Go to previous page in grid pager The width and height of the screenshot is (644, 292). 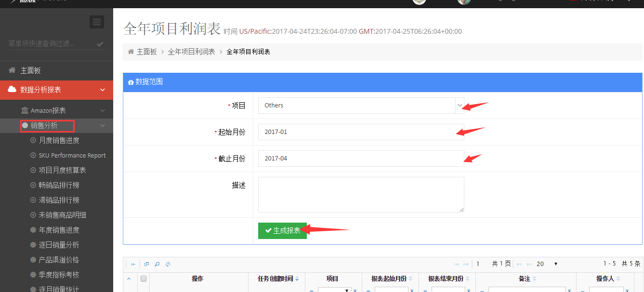click(465, 264)
